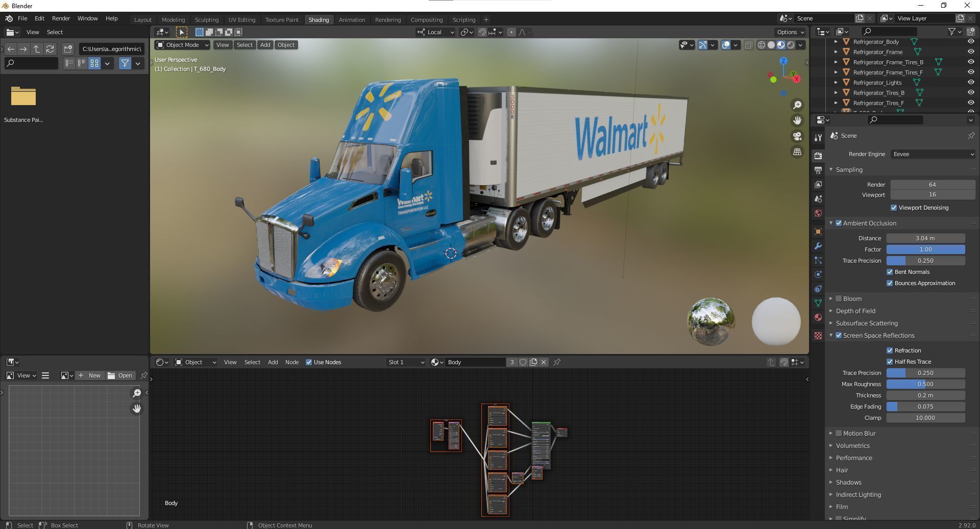Open the Tool properties tab icon
Viewport: 980px width, 529px height.
click(x=818, y=137)
